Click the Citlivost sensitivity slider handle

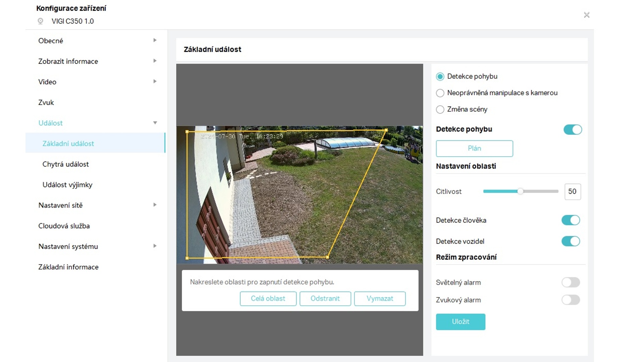click(x=520, y=191)
